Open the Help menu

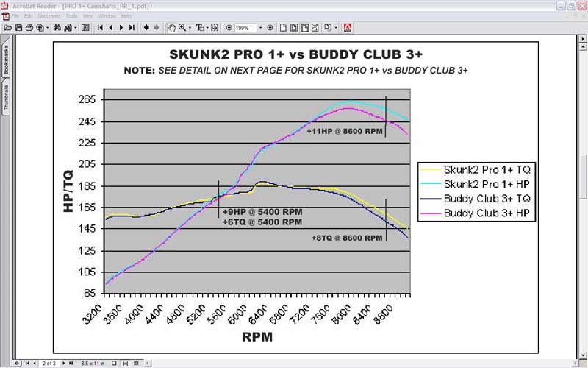126,16
